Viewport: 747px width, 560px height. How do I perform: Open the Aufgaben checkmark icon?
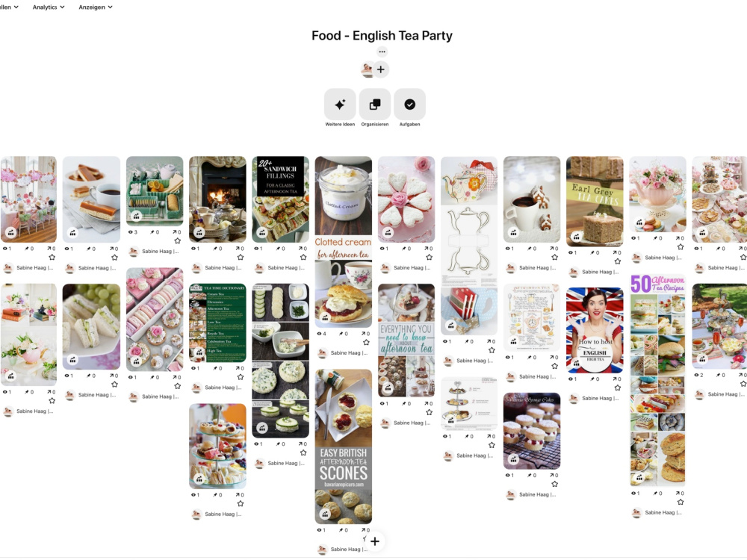(409, 105)
